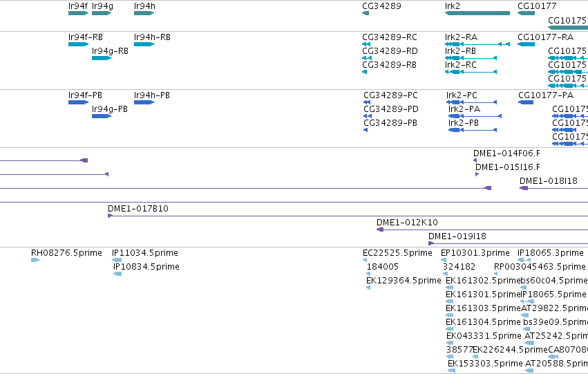Click the Irk2 gene bar
Viewport: 588px width, 374px height.
pos(477,13)
